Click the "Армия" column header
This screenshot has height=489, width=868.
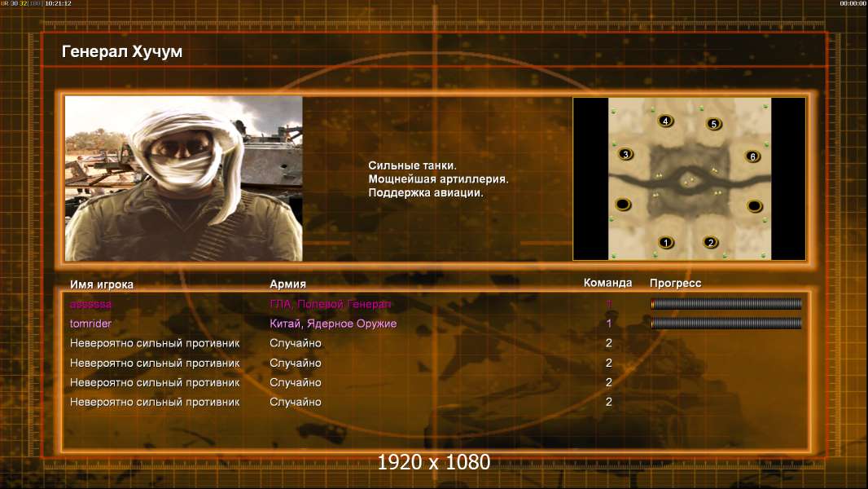pyautogui.click(x=288, y=284)
